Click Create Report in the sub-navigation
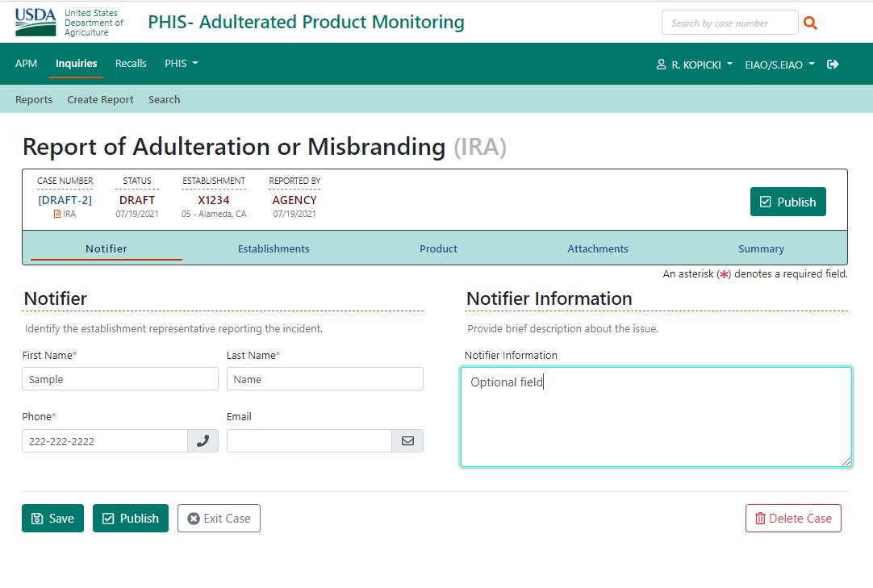This screenshot has height=588, width=873. pos(100,100)
